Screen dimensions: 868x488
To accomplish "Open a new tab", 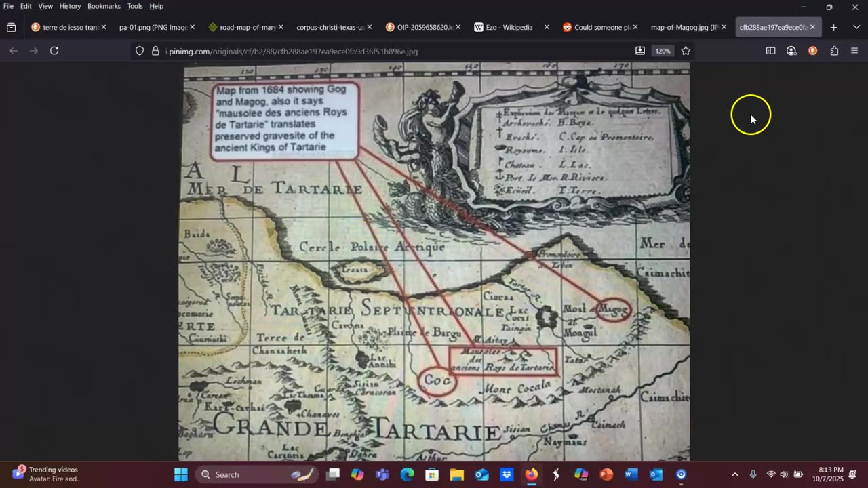I will point(834,28).
